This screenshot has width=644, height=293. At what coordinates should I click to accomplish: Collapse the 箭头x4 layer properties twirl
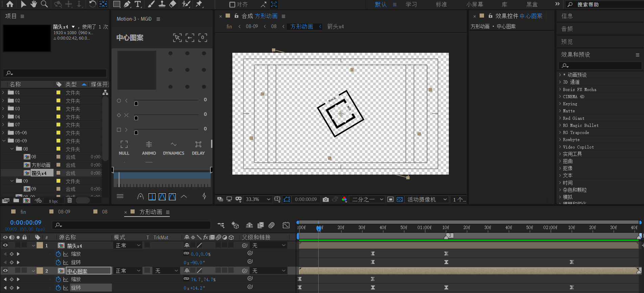pos(33,245)
